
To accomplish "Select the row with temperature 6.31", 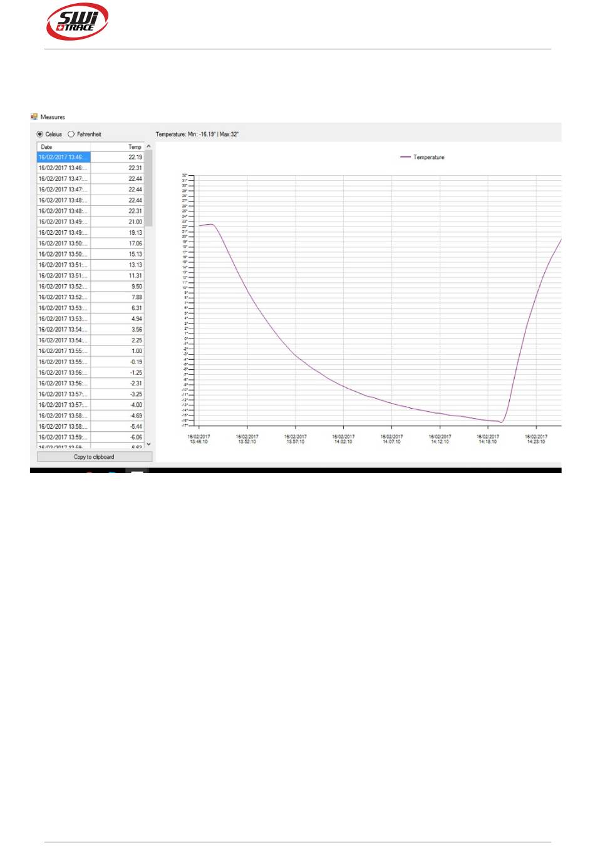I will [90, 308].
